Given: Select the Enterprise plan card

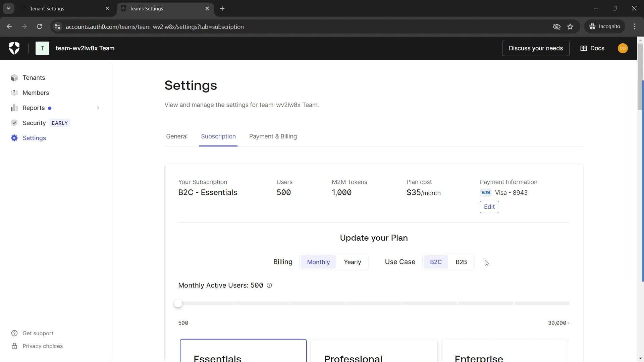Looking at the screenshot, I should (x=504, y=351).
